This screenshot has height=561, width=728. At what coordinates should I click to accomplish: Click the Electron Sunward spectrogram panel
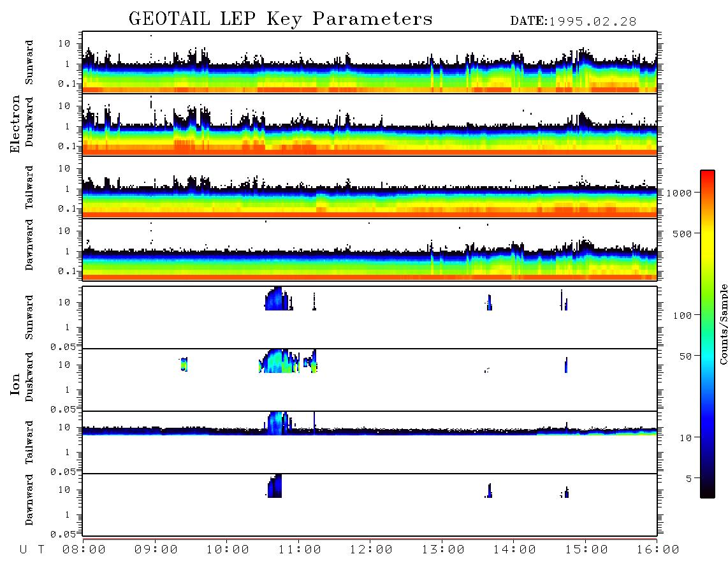(x=370, y=62)
